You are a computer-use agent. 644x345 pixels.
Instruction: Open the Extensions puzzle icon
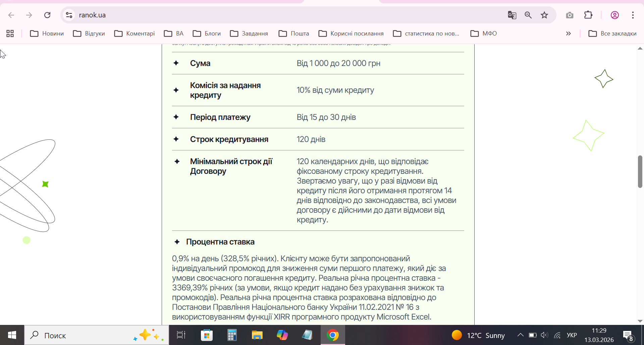(x=588, y=15)
